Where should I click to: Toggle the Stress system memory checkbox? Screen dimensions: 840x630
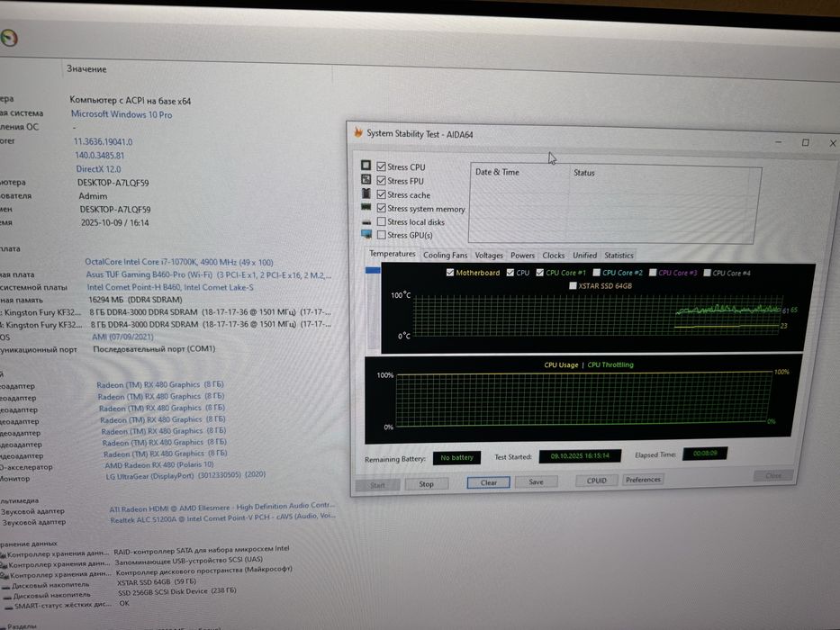click(x=382, y=208)
